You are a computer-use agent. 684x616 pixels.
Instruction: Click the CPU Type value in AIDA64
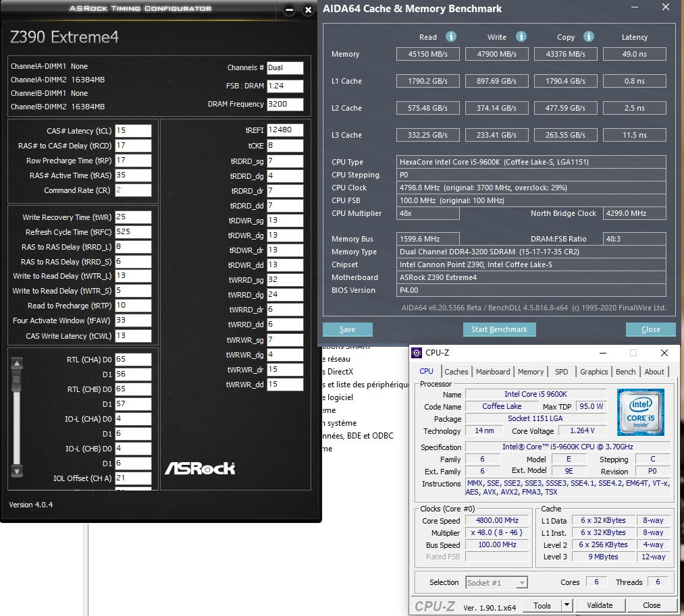click(x=531, y=162)
